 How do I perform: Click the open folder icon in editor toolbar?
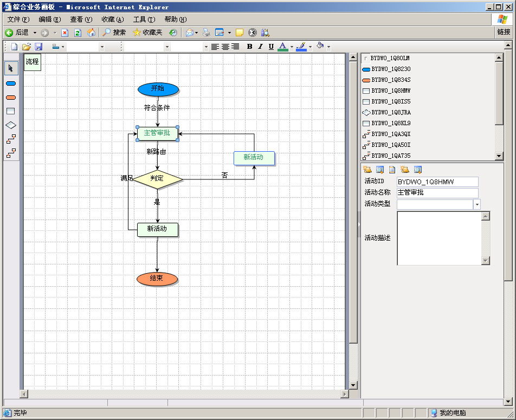pos(27,47)
